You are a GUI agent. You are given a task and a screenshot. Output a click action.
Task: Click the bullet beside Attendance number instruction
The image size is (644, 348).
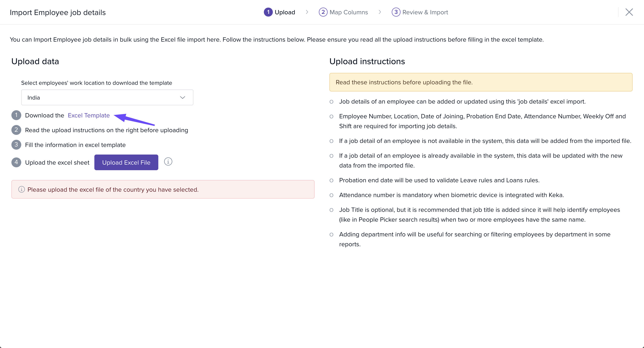331,195
